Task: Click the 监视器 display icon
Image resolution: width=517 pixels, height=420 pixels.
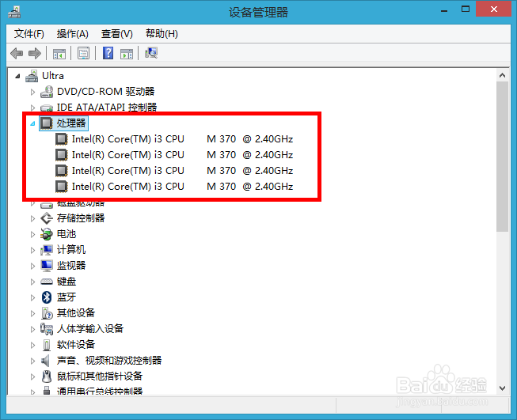Action: (x=47, y=266)
